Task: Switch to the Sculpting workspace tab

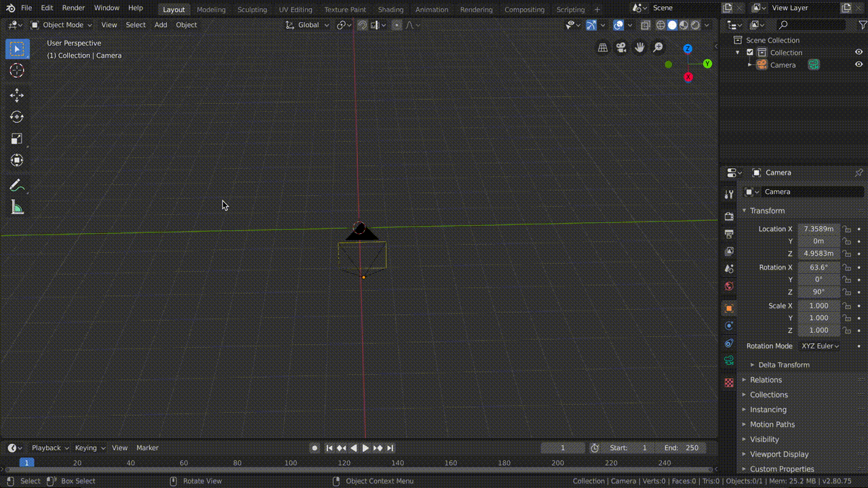Action: click(252, 9)
